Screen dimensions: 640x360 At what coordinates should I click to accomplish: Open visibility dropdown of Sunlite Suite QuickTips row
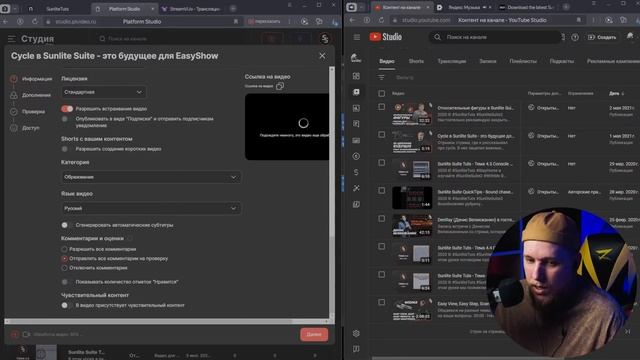pos(544,191)
